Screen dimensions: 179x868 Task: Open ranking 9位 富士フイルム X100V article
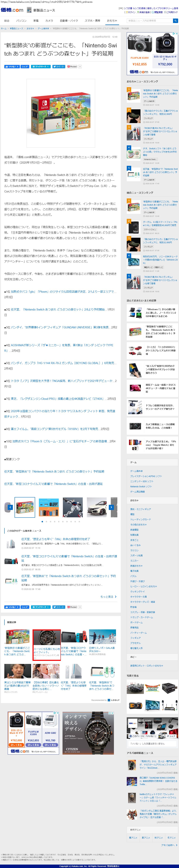(x=55, y=429)
